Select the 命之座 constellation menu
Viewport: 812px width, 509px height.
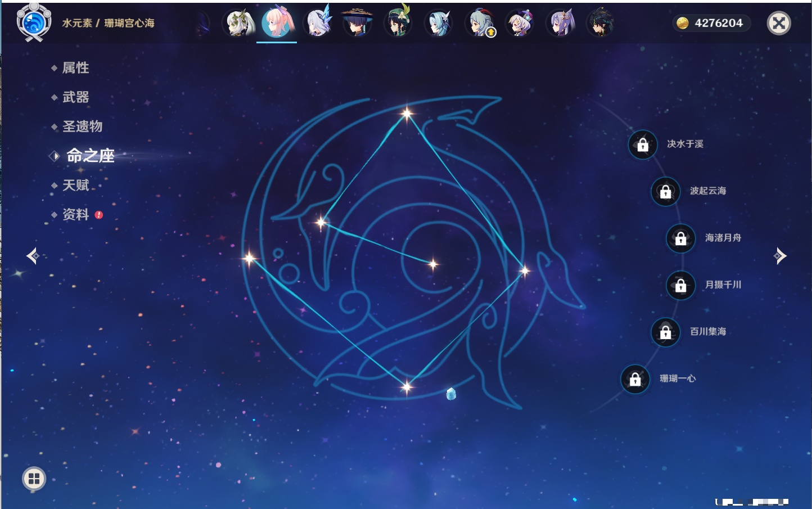[x=90, y=156]
